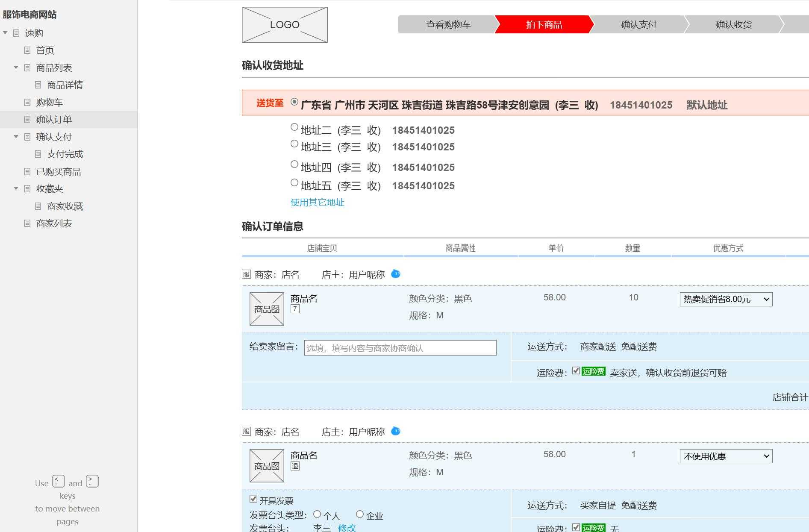The image size is (809, 532).
Task: Click the 修改 link next to 发票台头
Action: (347, 528)
